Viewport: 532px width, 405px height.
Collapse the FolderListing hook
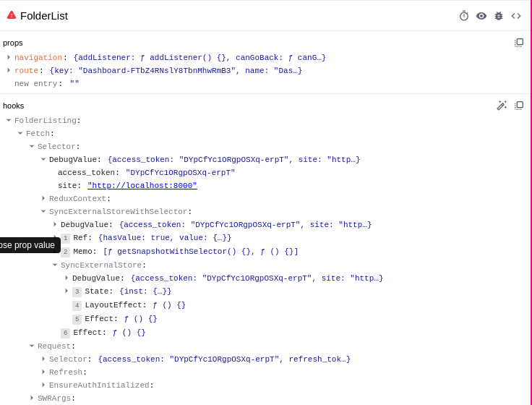(x=9, y=120)
